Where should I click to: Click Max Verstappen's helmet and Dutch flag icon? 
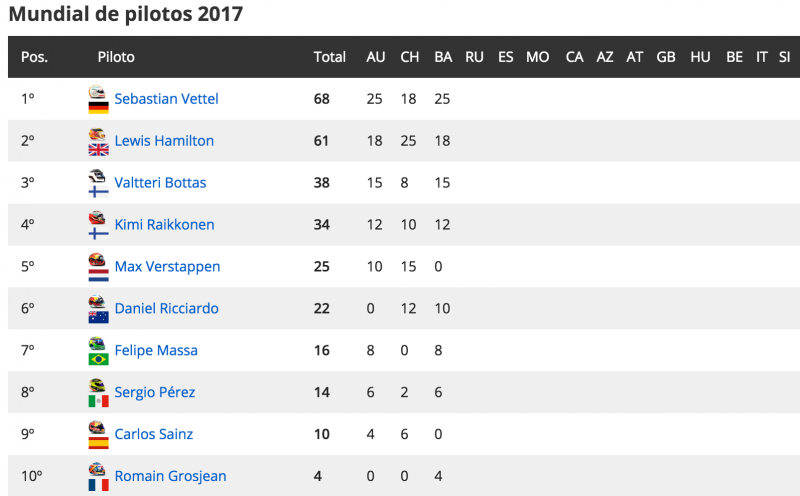pos(98,267)
